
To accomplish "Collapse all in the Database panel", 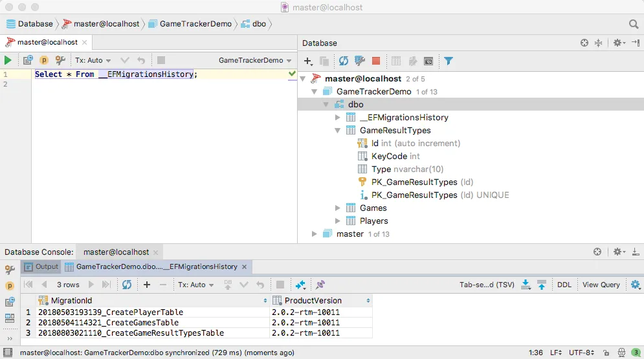I will [x=599, y=43].
